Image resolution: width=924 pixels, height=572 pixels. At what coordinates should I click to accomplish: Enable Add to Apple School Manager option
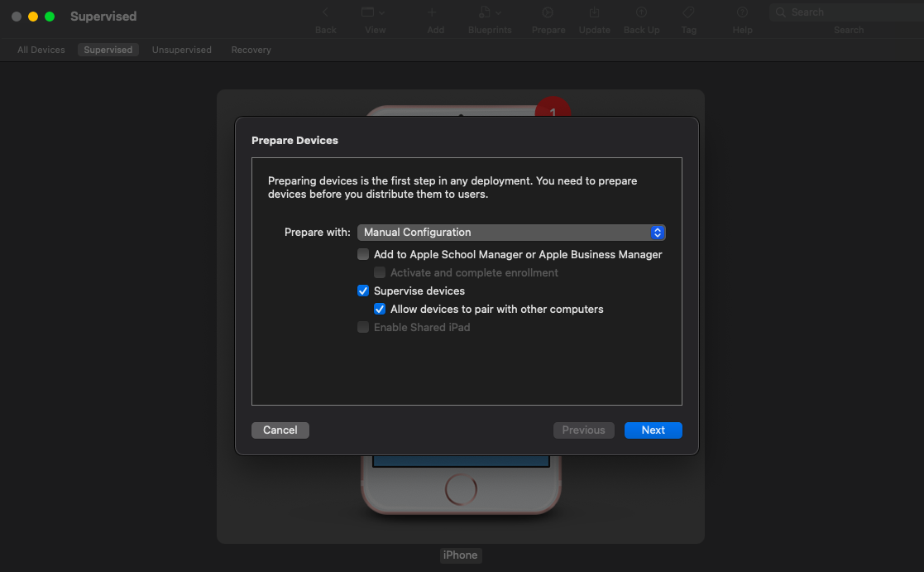coord(363,254)
